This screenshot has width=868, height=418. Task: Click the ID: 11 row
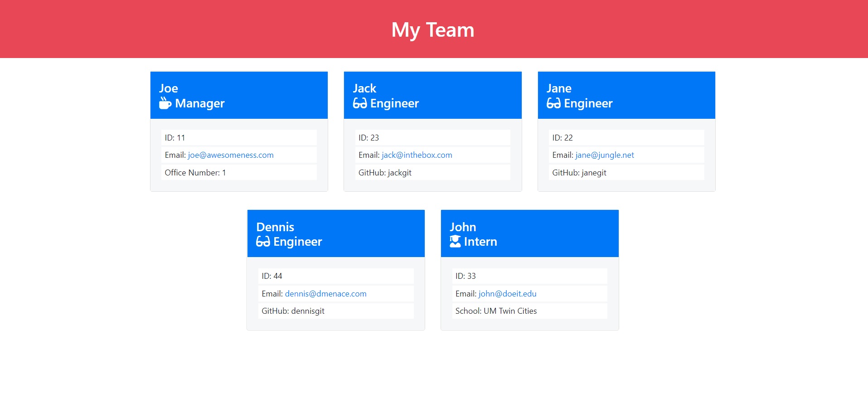coord(239,138)
